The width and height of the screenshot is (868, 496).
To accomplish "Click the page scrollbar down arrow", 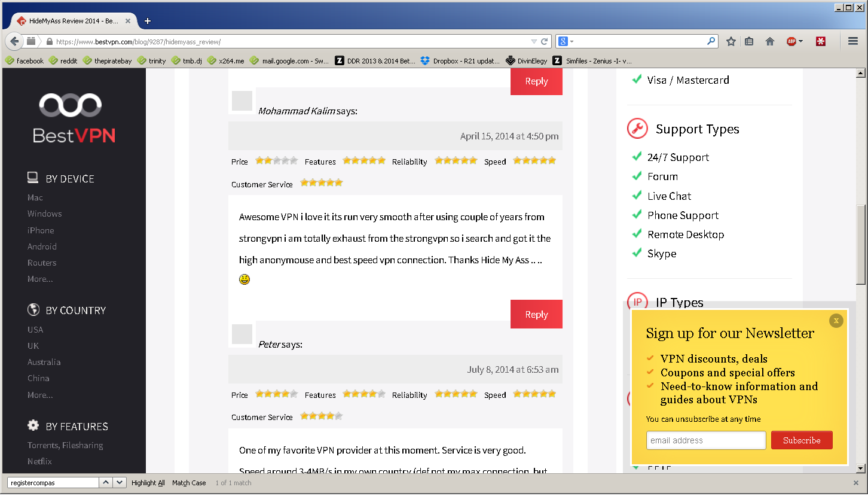I will [x=861, y=468].
